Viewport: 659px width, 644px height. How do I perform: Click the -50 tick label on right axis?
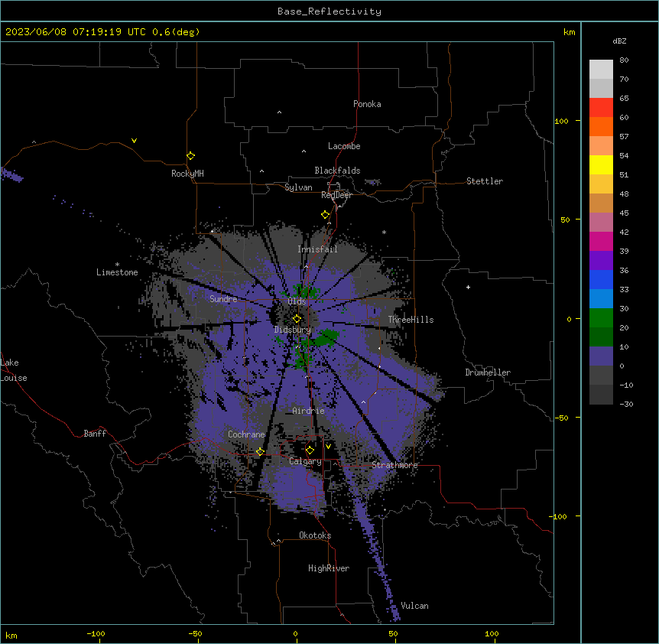pyautogui.click(x=561, y=418)
